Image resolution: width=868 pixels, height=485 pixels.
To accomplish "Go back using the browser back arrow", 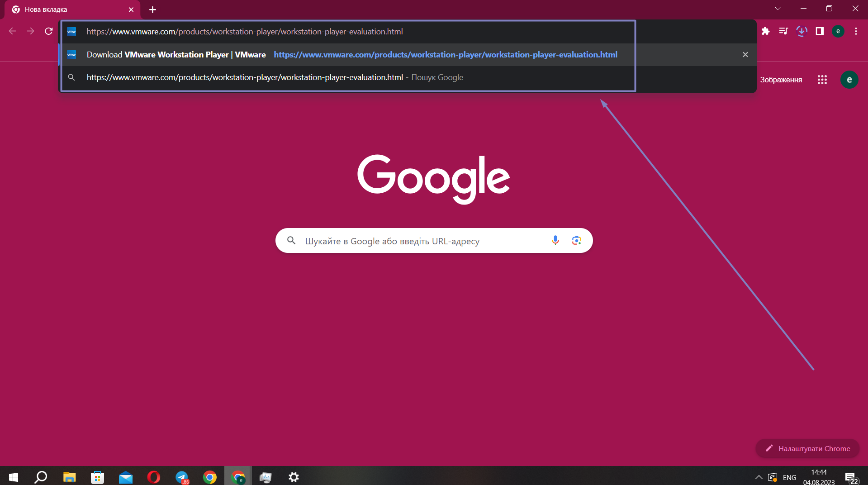I will click(13, 31).
